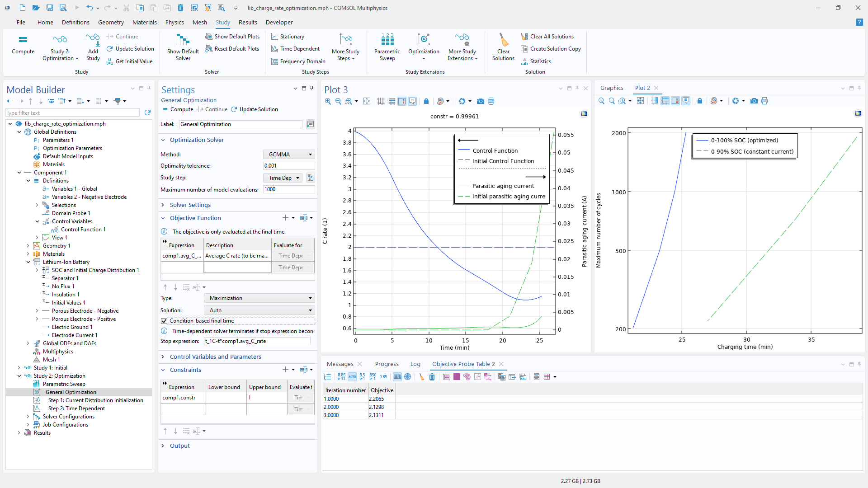
Task: Click the Show Default Solver icon
Action: pos(183,40)
